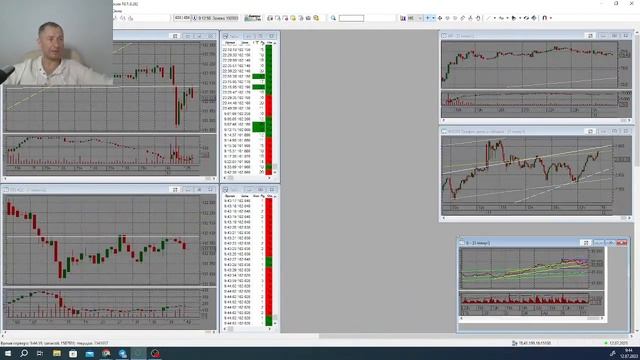Open settings icon of top-left chart window
The image size is (640, 360).
tap(176, 36)
